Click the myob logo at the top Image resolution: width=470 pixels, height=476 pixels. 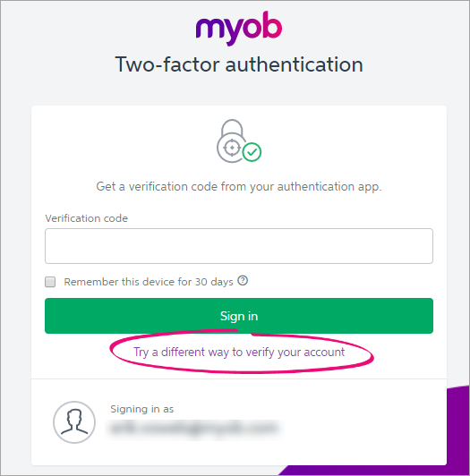coord(239,28)
